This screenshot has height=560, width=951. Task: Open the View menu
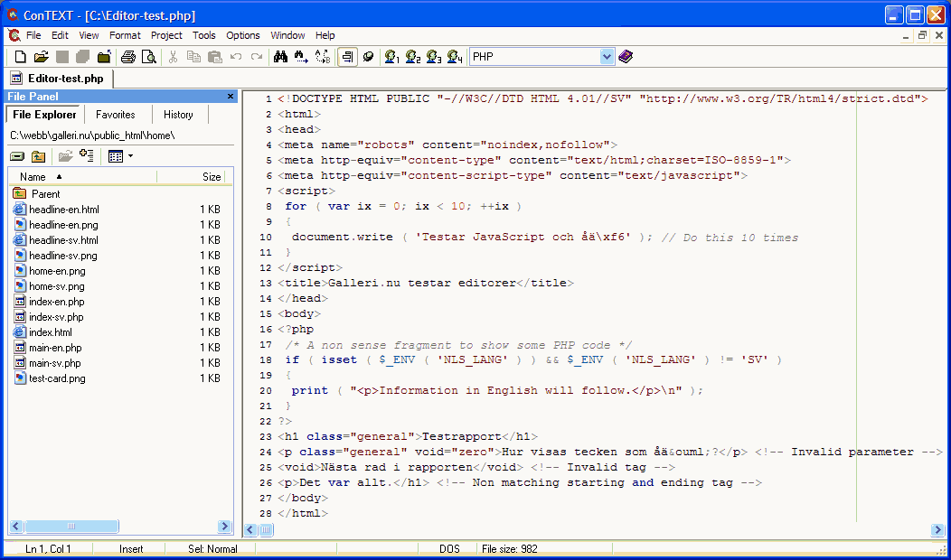(x=89, y=35)
